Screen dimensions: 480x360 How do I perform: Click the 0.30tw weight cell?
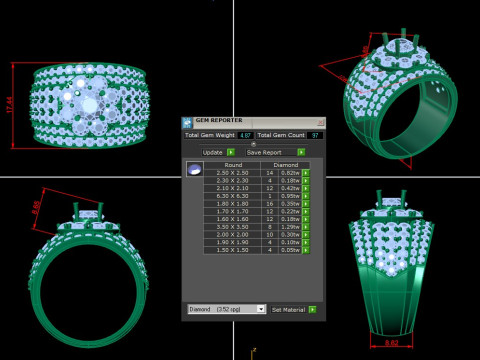click(290, 235)
